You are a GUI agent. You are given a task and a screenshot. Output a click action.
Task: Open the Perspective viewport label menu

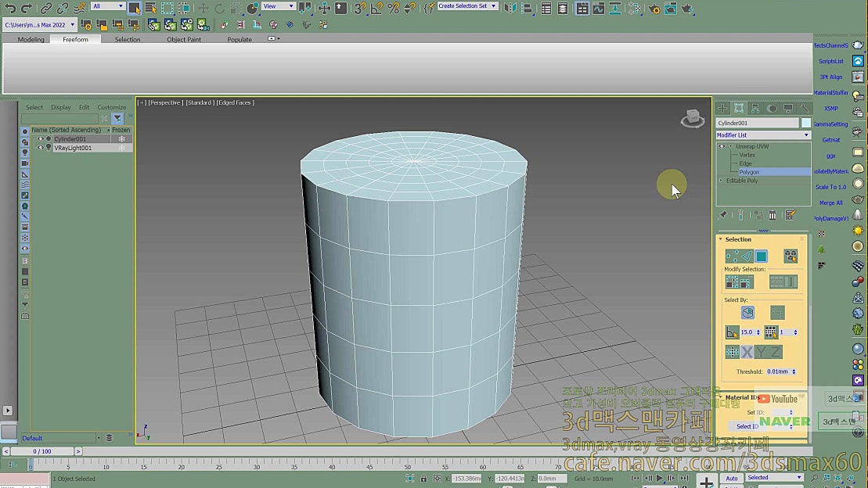[164, 102]
